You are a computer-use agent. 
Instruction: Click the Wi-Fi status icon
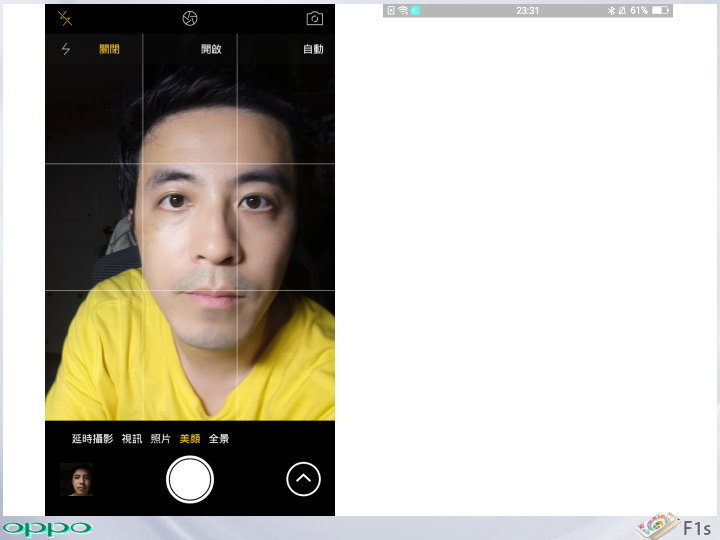(x=403, y=10)
